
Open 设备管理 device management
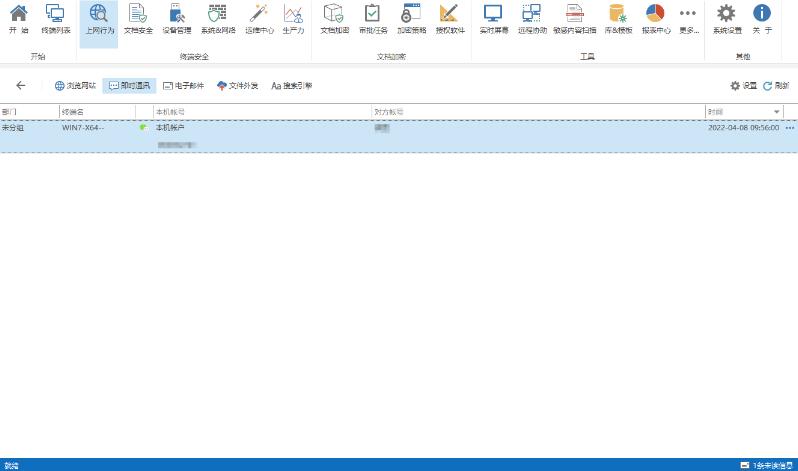tap(176, 19)
